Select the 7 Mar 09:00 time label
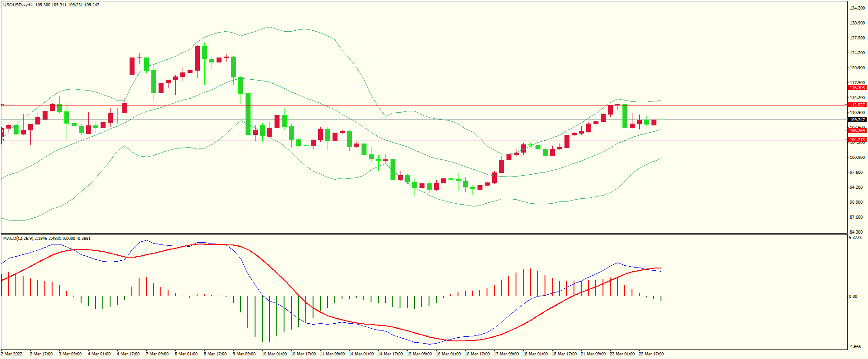This screenshot has height=359, width=868. (x=157, y=354)
